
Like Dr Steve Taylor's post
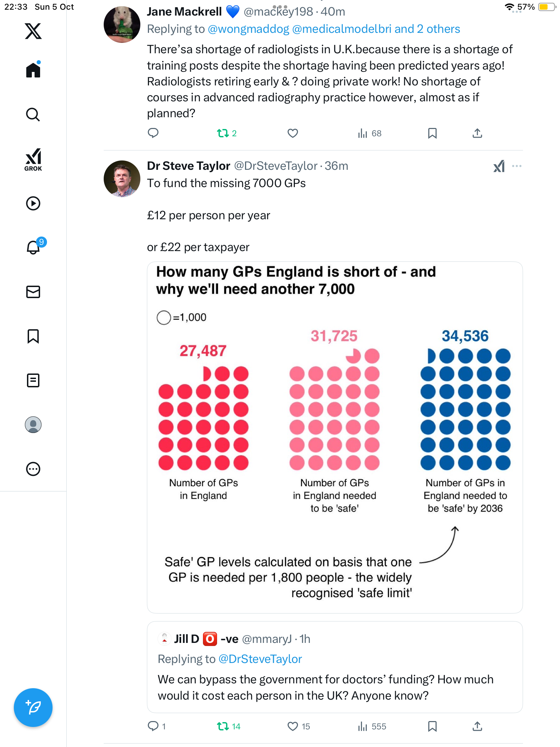click(293, 726)
